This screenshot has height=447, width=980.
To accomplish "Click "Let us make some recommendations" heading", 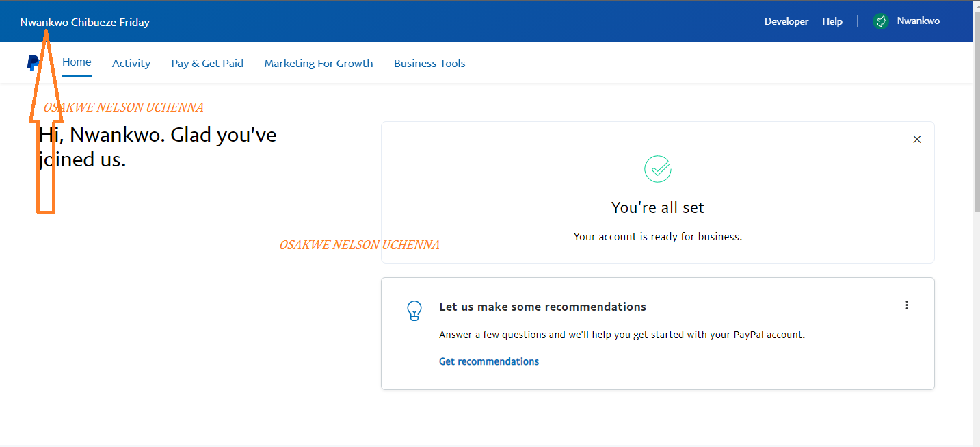I will (x=542, y=307).
